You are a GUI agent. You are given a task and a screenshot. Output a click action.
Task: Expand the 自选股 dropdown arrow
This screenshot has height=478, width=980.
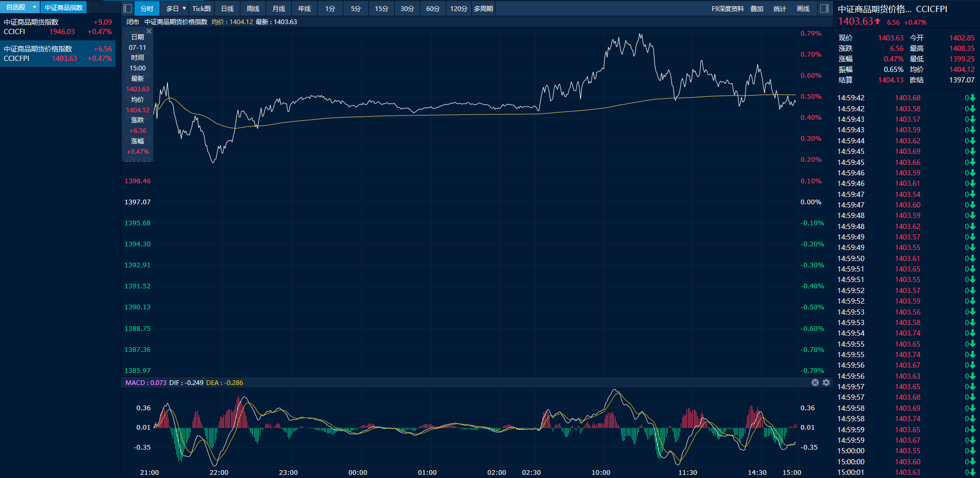click(x=35, y=7)
